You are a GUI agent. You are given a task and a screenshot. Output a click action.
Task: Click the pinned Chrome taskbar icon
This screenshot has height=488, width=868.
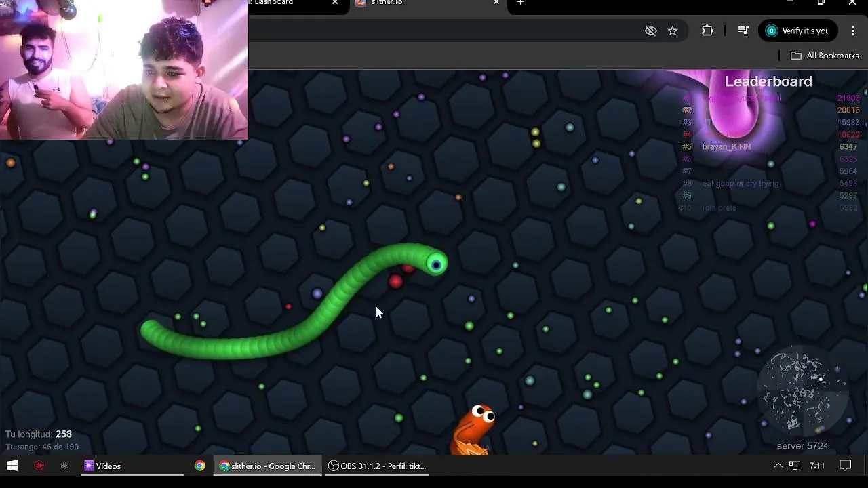coord(199,466)
